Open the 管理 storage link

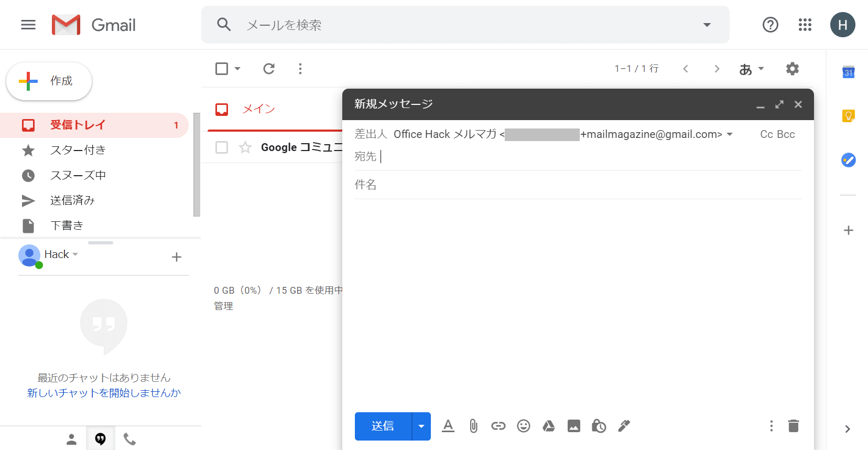pyautogui.click(x=223, y=306)
